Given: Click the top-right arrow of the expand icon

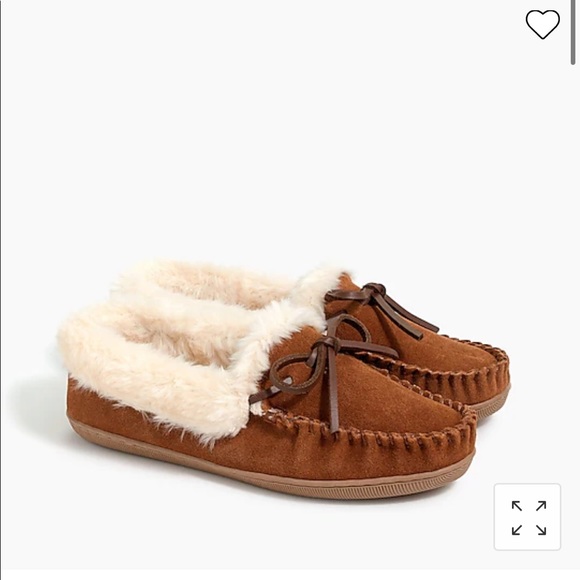Looking at the screenshot, I should click(541, 506).
